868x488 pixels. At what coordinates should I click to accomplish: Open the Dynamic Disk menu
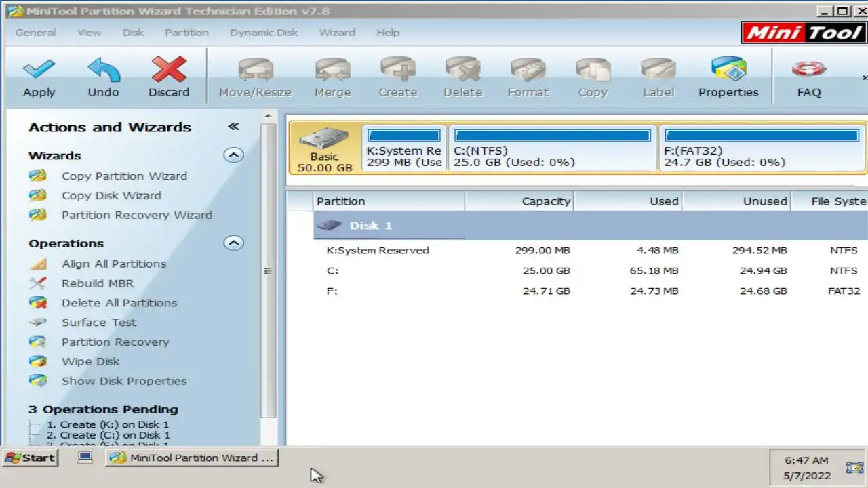pyautogui.click(x=264, y=33)
